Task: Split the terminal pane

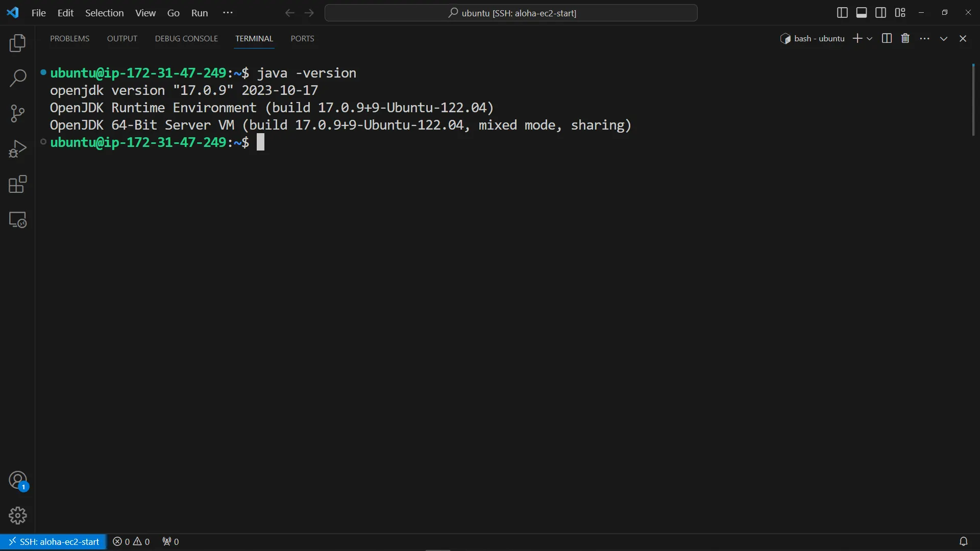Action: pos(887,39)
